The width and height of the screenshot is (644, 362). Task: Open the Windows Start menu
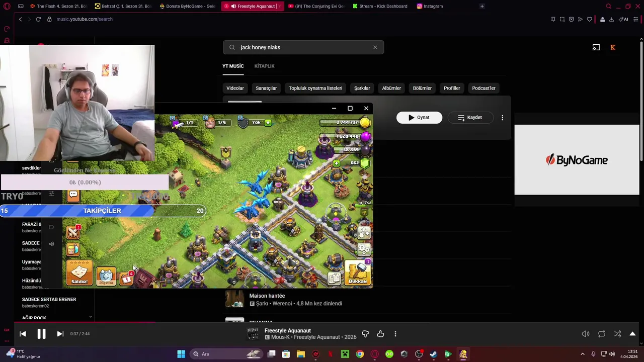coord(181,354)
